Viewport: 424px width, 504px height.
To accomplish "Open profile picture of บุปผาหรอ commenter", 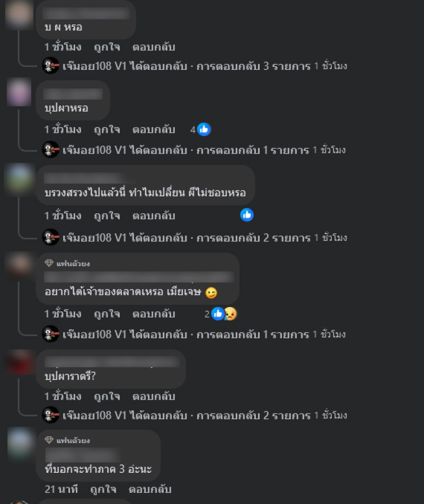I will 19,92.
